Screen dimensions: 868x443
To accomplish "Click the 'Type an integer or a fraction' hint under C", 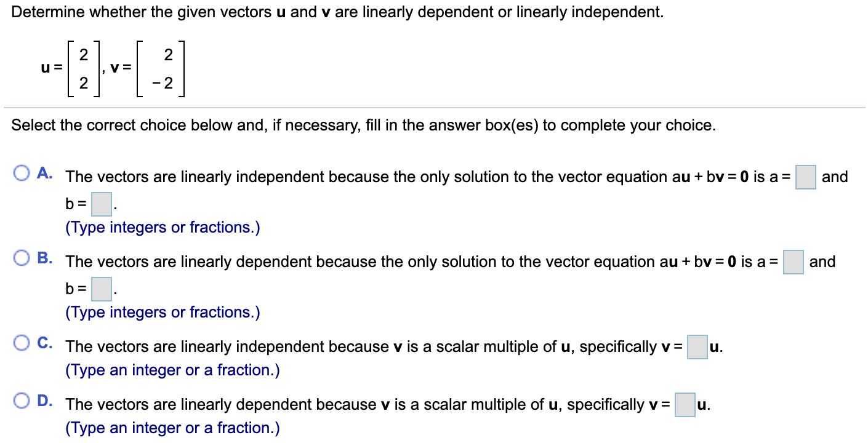I will pyautogui.click(x=171, y=370).
